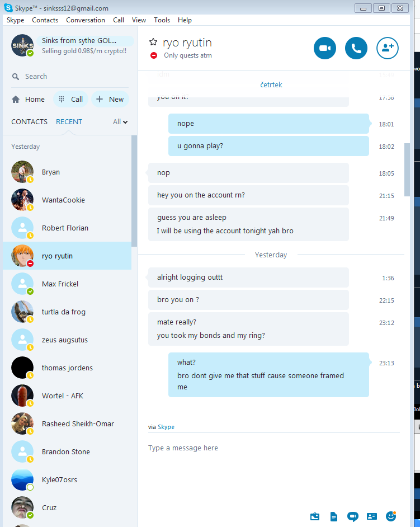Open Max Frickel conversation

click(x=67, y=284)
